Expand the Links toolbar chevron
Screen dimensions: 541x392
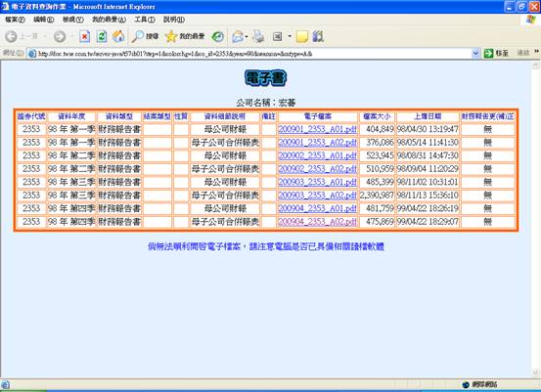click(536, 52)
